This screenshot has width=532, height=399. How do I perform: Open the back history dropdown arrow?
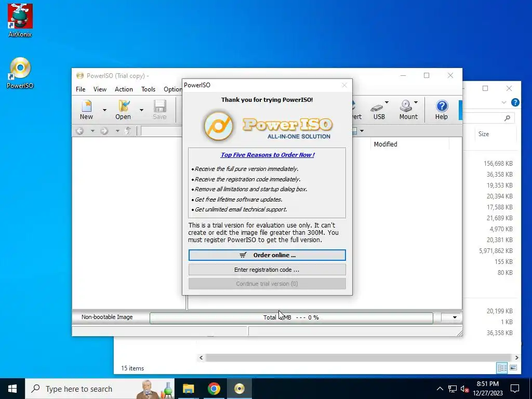92,130
